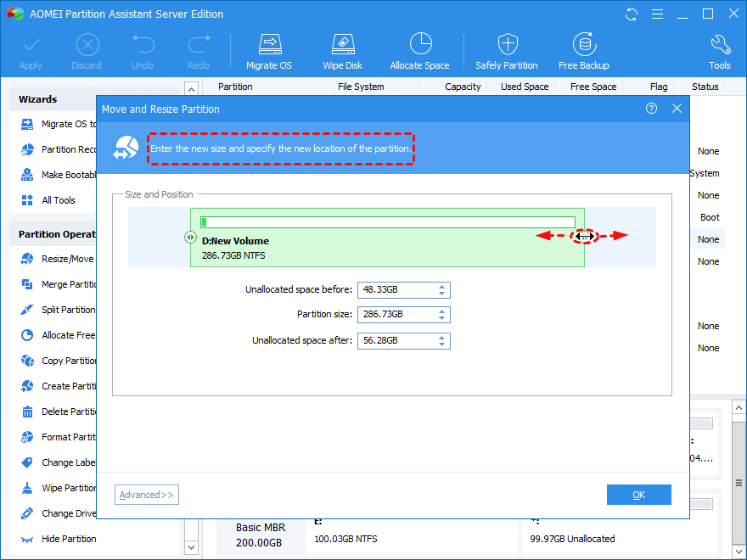This screenshot has height=560, width=747.
Task: Decrease Unallocated space before value
Action: pos(441,294)
